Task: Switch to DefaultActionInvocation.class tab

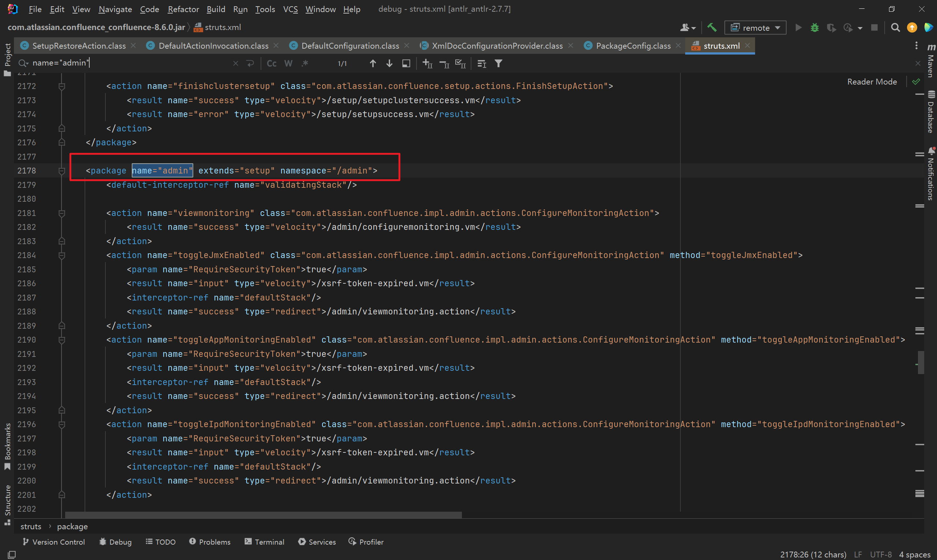Action: tap(213, 46)
